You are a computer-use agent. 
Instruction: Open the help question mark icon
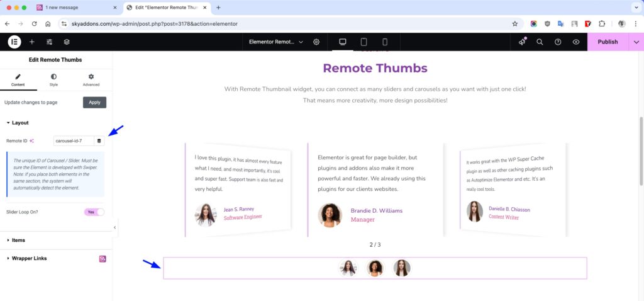[558, 42]
